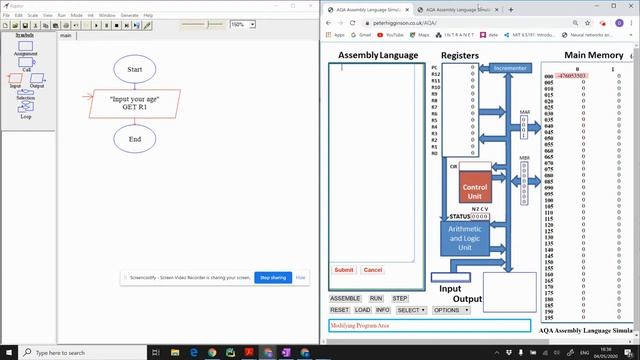Click the ASSEMBLE button
Image resolution: width=640 pixels, height=360 pixels.
click(345, 298)
